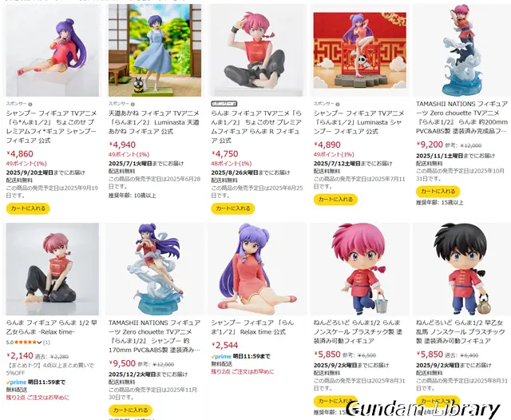Add ¥9,200 Tamashii Nations Ranma to cart

(438, 192)
